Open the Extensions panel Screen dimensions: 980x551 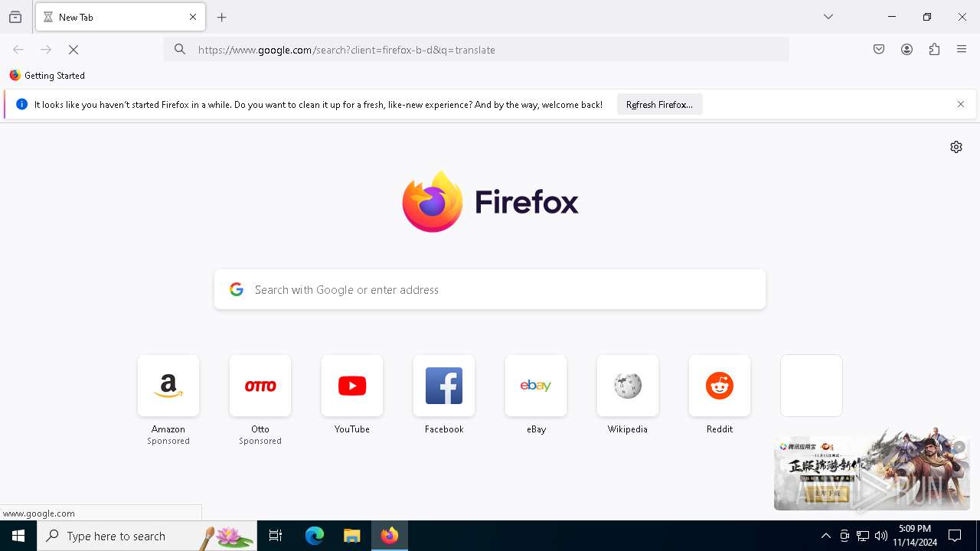coord(934,50)
